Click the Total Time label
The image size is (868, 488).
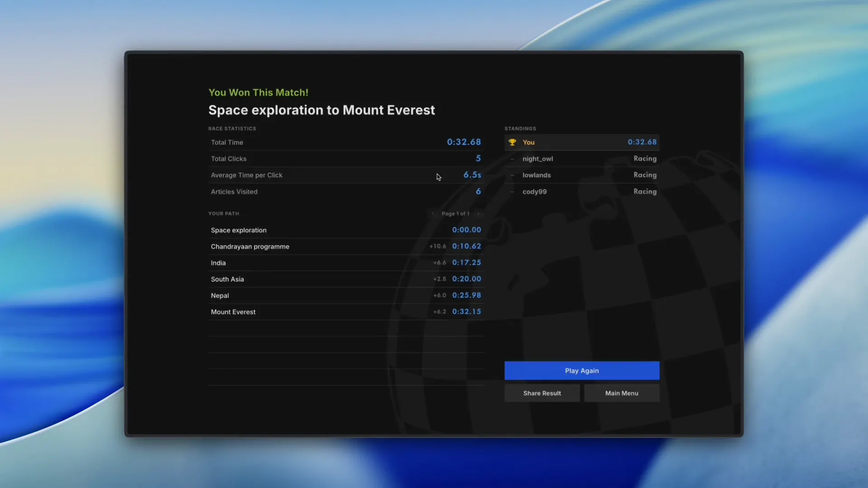click(x=227, y=142)
